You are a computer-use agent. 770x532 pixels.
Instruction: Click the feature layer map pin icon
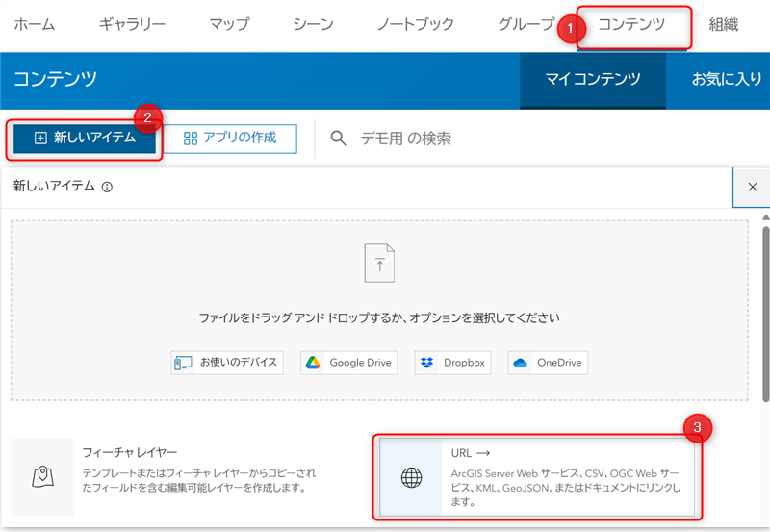[42, 476]
